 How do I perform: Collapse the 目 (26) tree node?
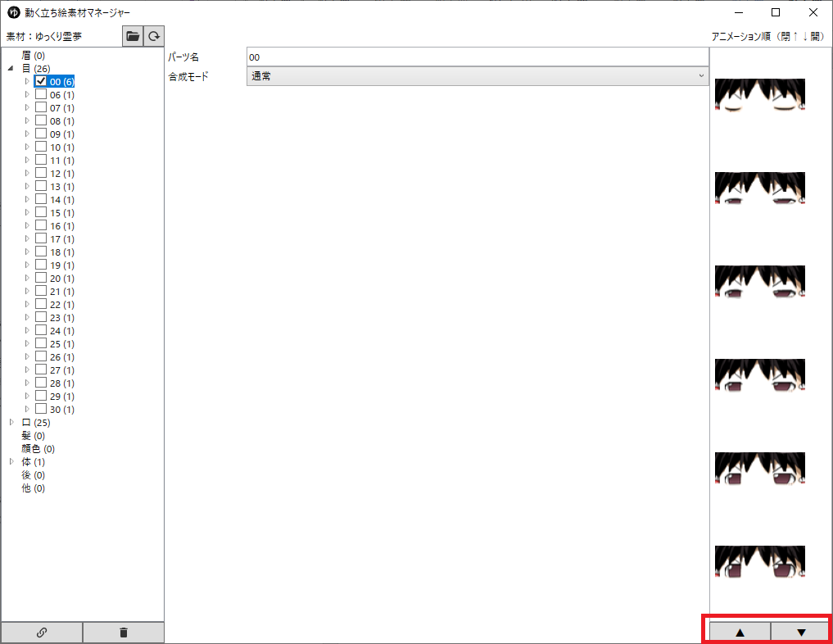[11, 69]
